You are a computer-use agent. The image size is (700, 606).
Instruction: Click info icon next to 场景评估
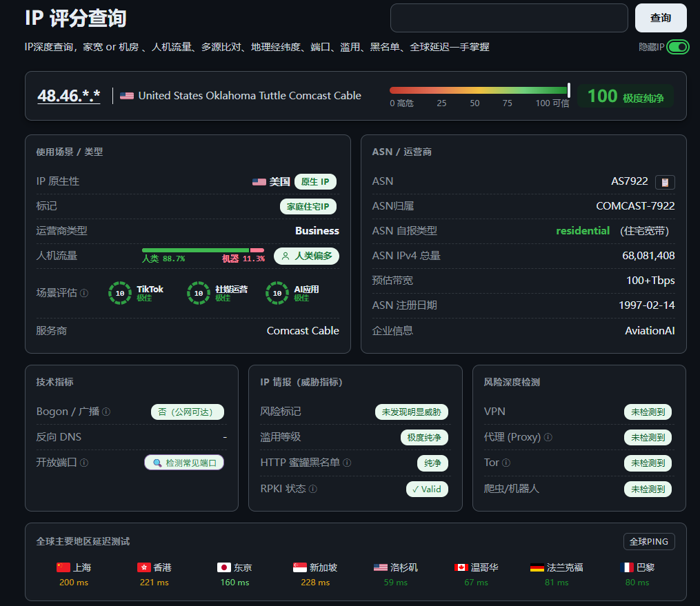click(x=84, y=293)
